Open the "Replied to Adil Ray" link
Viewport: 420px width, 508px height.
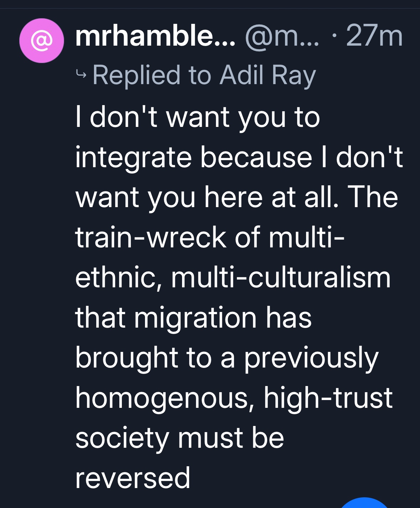[204, 75]
